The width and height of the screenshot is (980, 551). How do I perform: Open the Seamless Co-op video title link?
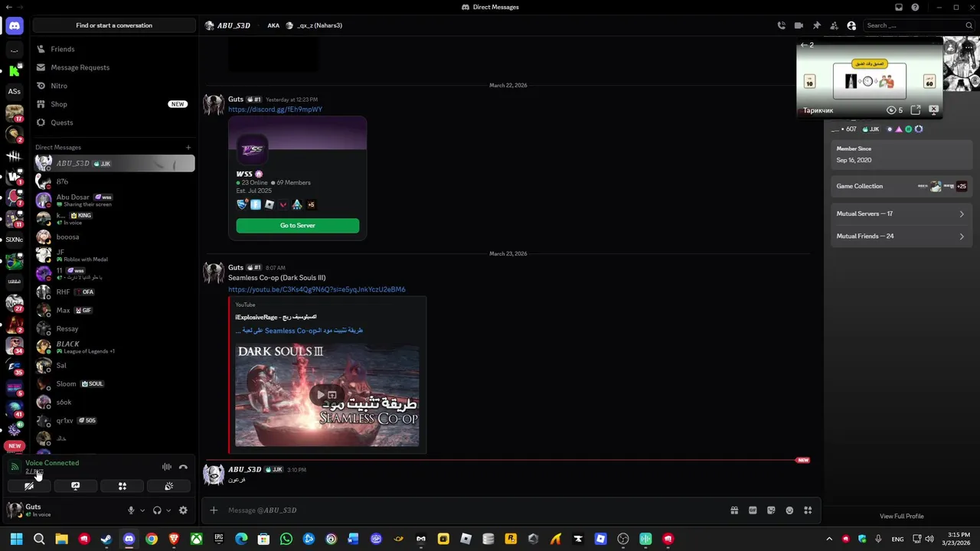click(x=299, y=331)
